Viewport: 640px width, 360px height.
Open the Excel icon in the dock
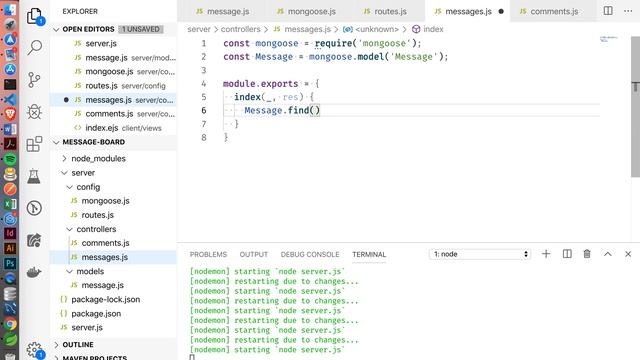click(10, 203)
